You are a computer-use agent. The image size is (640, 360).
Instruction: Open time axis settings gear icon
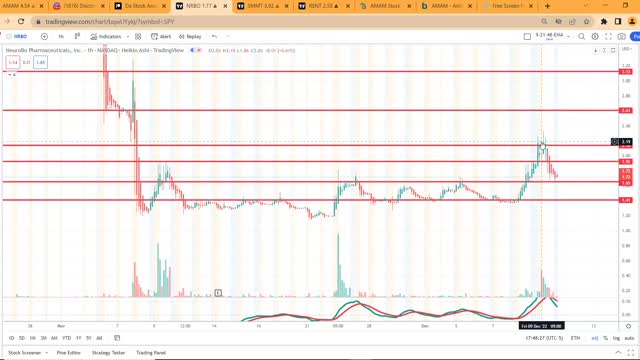[629, 326]
